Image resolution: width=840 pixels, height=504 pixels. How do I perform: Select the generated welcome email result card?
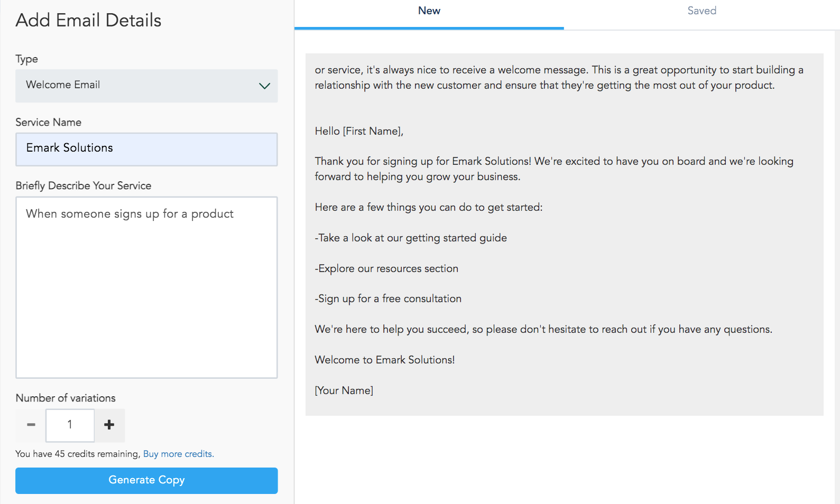564,234
